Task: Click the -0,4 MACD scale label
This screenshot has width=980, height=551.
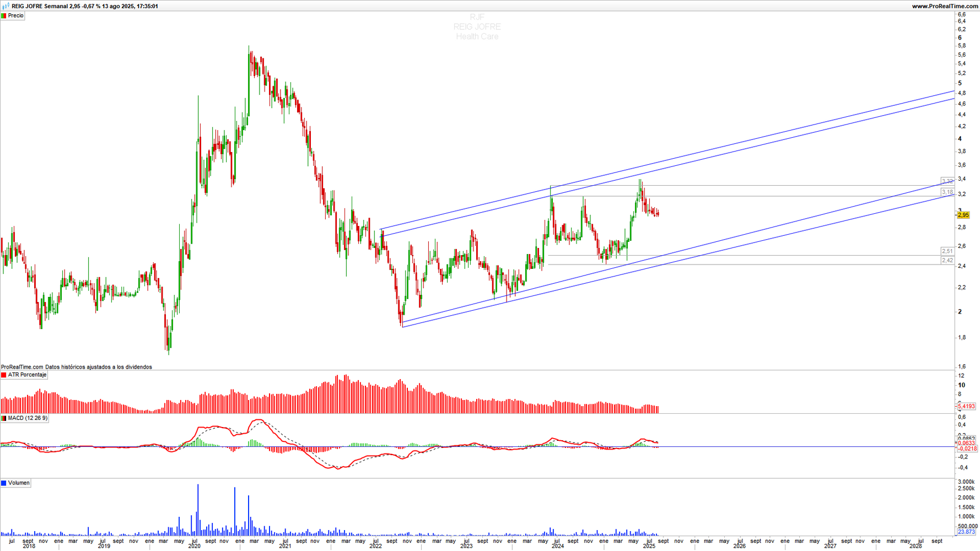Action: pyautogui.click(x=962, y=468)
